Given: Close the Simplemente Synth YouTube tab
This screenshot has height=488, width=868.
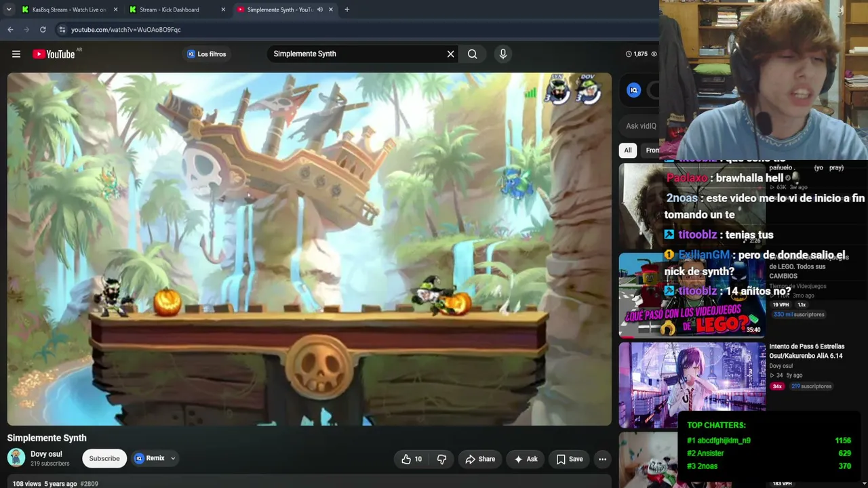Looking at the screenshot, I should [331, 9].
